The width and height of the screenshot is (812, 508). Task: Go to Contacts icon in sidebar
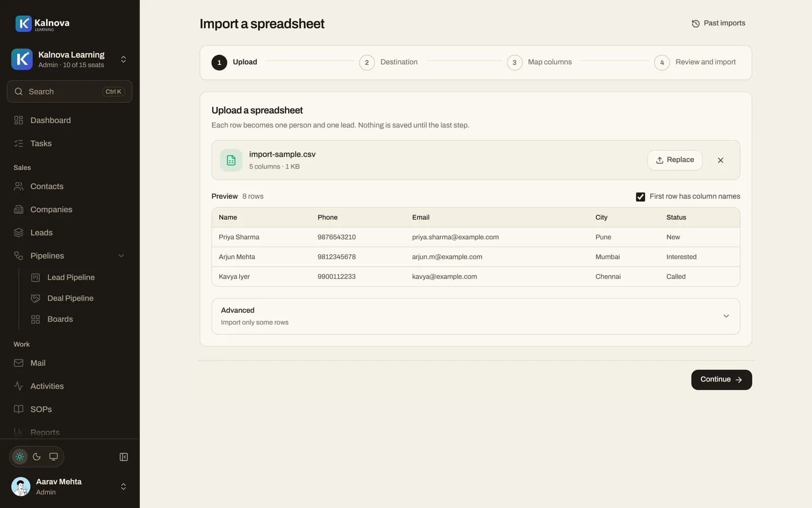pos(19,186)
